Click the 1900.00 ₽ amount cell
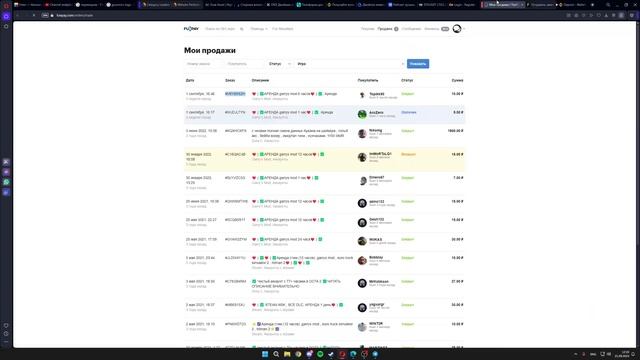Screen dimensions: 640x360 point(456,131)
